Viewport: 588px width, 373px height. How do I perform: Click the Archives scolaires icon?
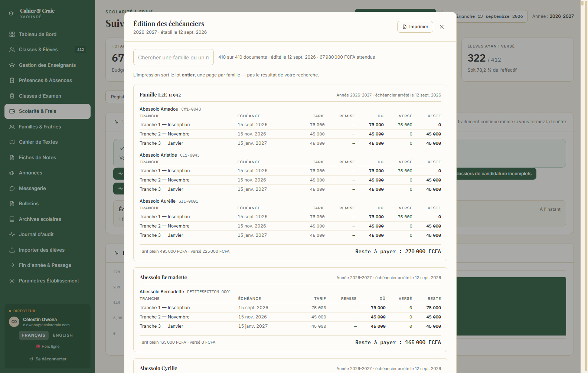pyautogui.click(x=12, y=219)
